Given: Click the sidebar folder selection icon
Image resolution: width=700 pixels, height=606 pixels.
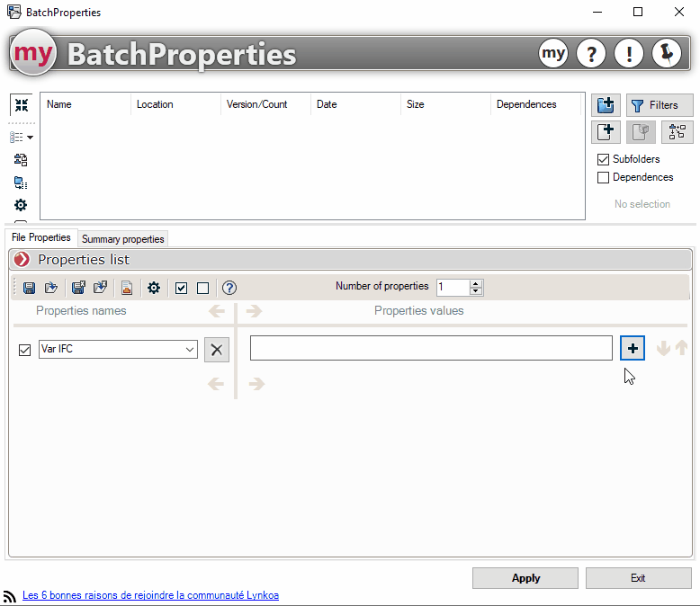Looking at the screenshot, I should (x=21, y=183).
